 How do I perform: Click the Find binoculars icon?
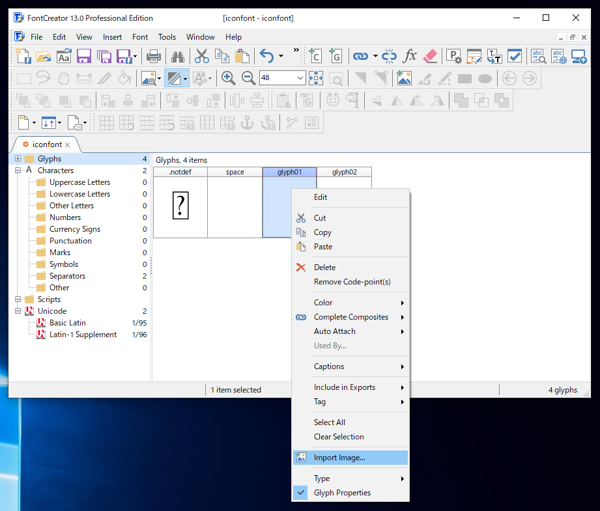178,56
